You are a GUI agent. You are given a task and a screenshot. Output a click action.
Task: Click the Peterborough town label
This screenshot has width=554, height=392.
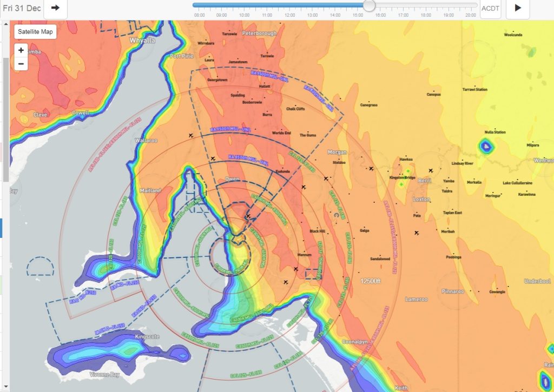click(x=259, y=33)
